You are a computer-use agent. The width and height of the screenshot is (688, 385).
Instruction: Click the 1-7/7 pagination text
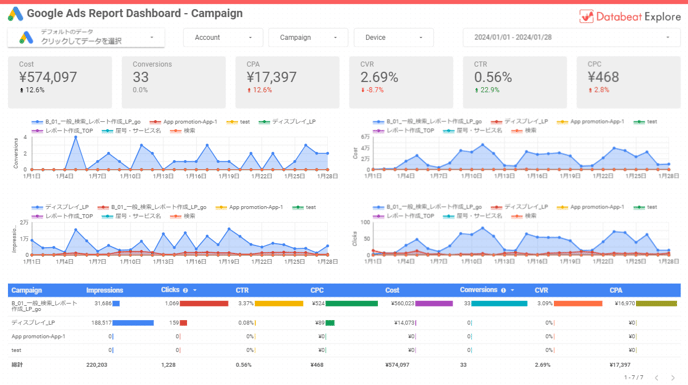coord(634,378)
